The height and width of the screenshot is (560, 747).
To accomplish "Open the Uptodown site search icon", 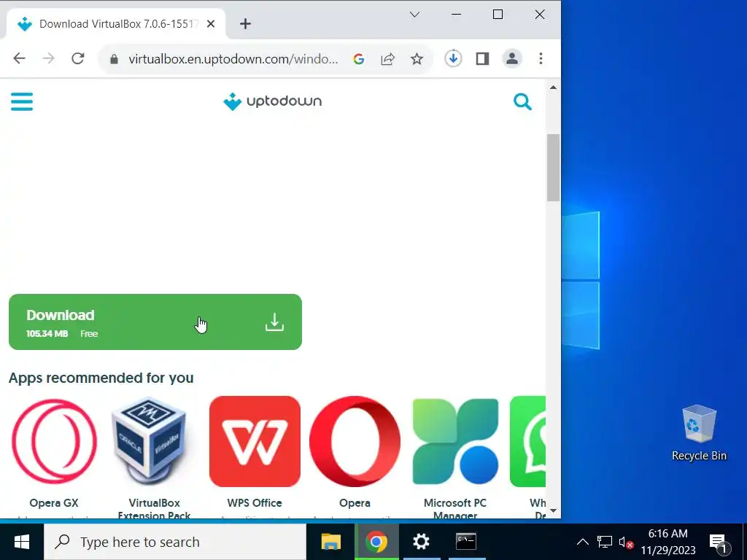I will click(x=522, y=101).
